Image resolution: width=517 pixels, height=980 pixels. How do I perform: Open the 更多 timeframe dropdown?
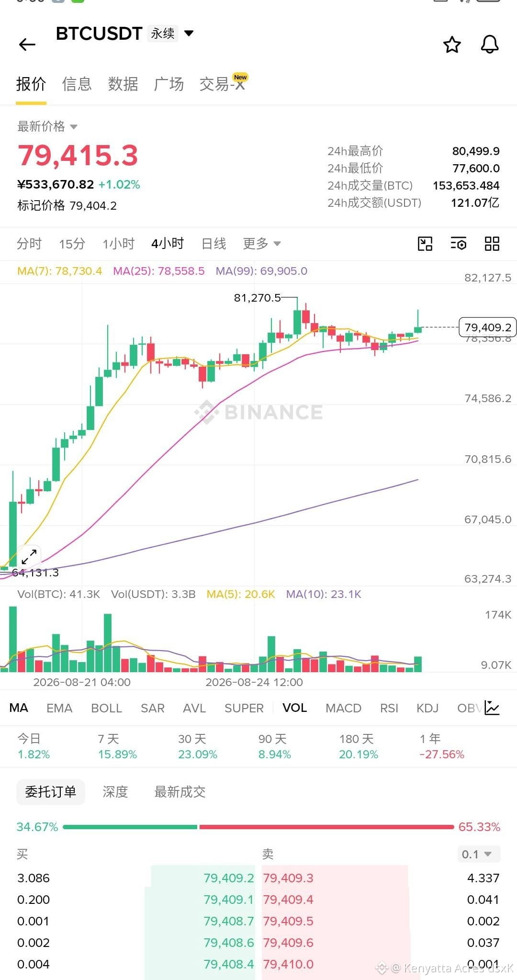click(261, 244)
